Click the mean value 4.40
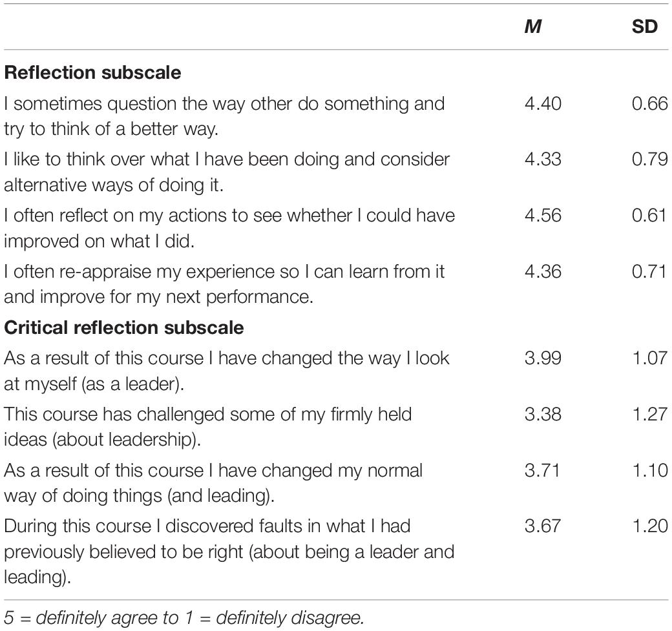 543,104
